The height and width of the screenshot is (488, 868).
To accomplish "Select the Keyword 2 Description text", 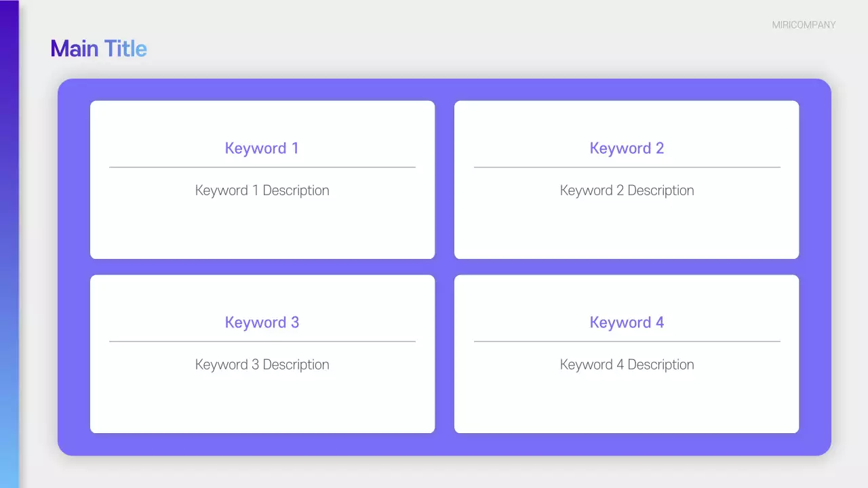I will point(627,190).
